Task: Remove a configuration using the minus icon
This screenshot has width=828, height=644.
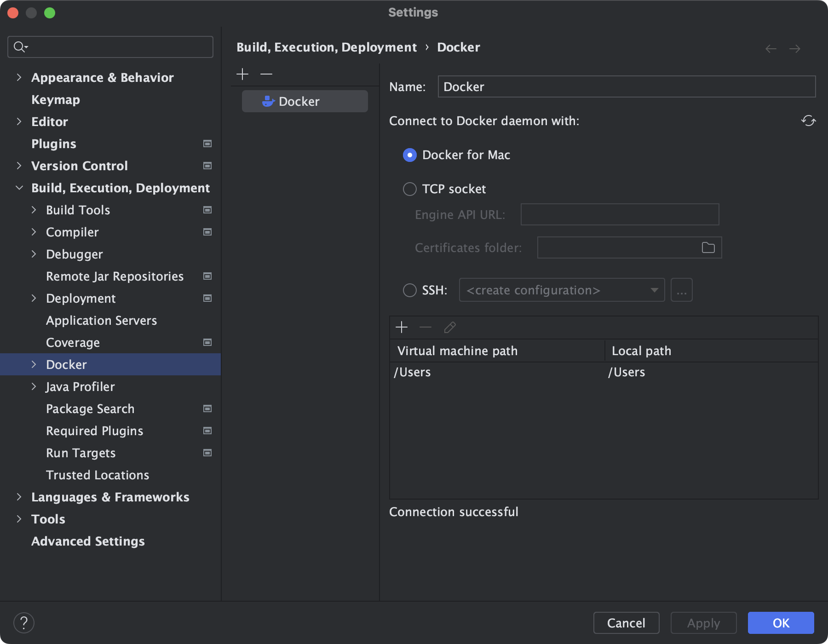Action: 265,74
